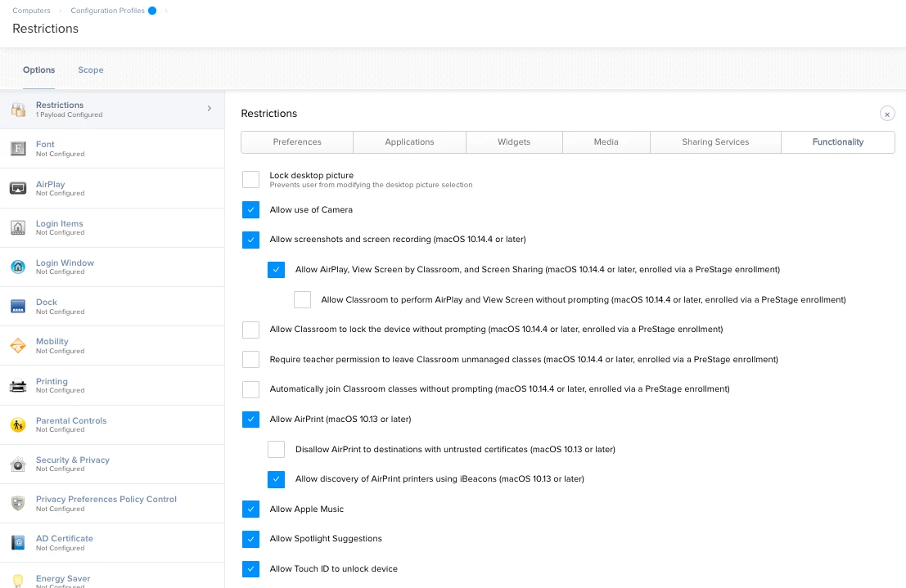906x588 pixels.
Task: Click the Restrictions payload lock icon
Action: pyautogui.click(x=18, y=109)
